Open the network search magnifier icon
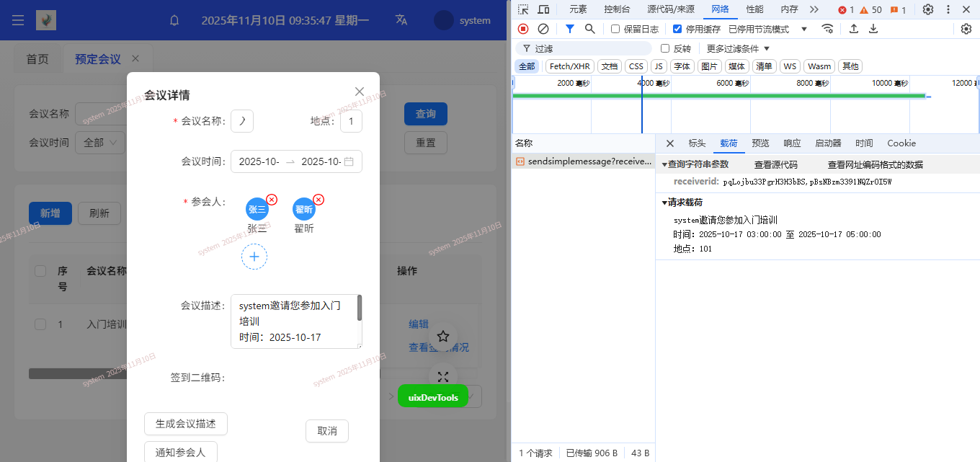980x462 pixels. click(x=590, y=29)
